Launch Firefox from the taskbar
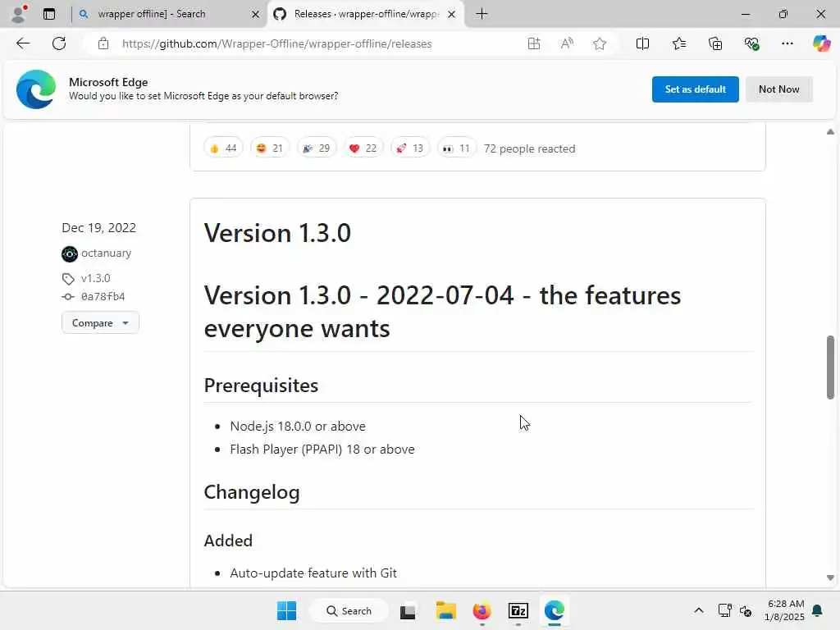This screenshot has width=840, height=630. coord(482,610)
